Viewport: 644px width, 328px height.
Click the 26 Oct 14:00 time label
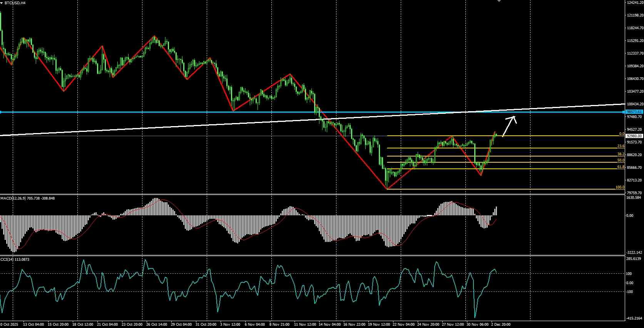(157, 325)
